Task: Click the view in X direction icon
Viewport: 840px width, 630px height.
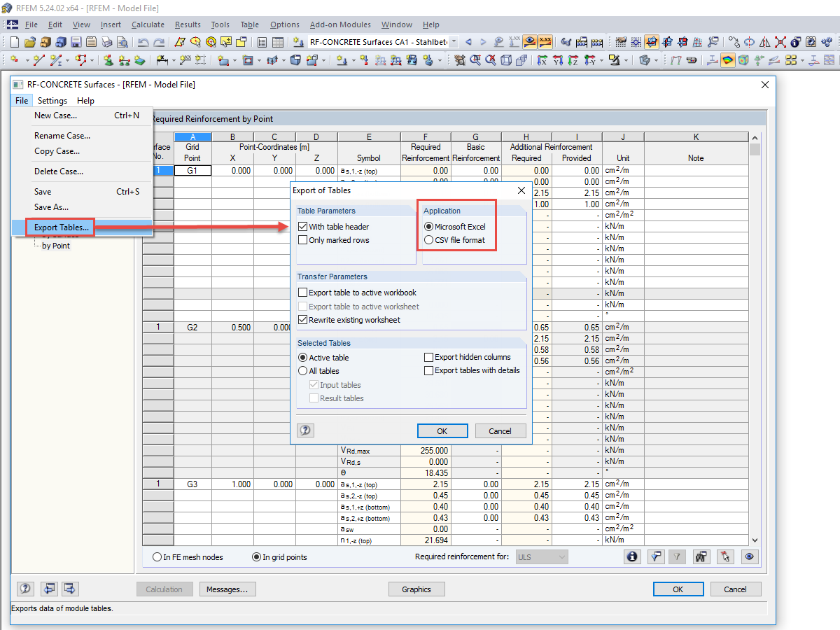Action: pos(542,60)
